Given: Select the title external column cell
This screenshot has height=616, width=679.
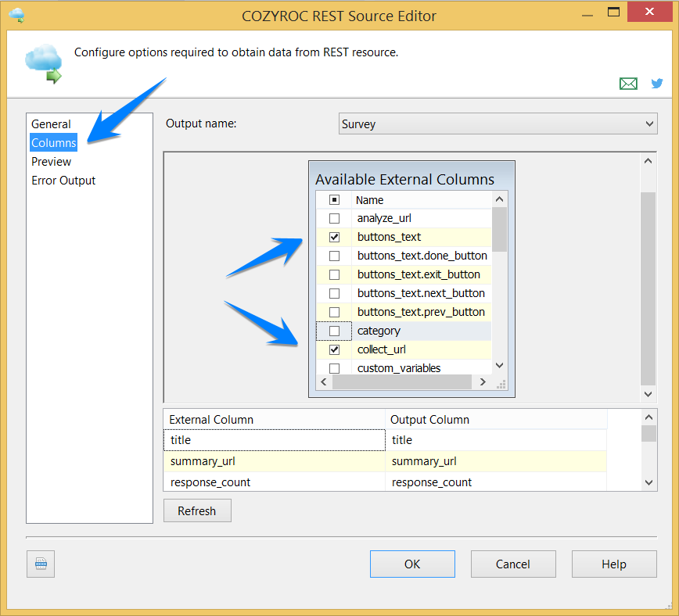Looking at the screenshot, I should pos(274,440).
